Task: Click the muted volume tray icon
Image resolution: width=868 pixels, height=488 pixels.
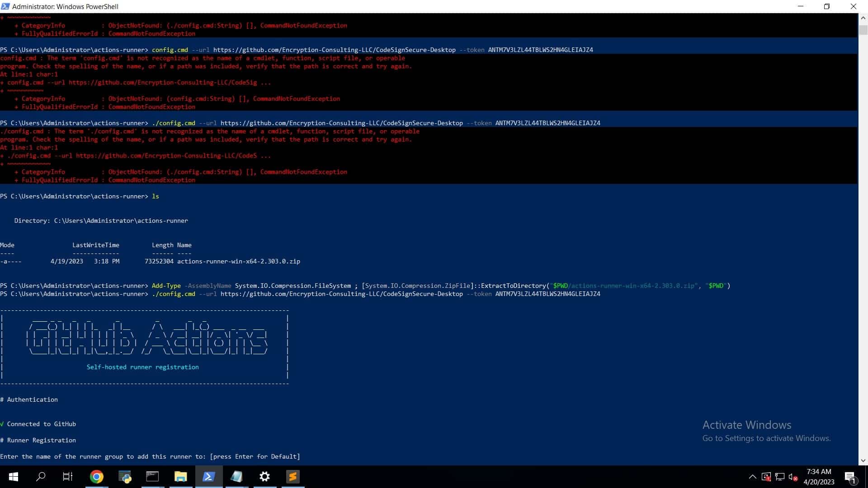Action: click(793, 477)
